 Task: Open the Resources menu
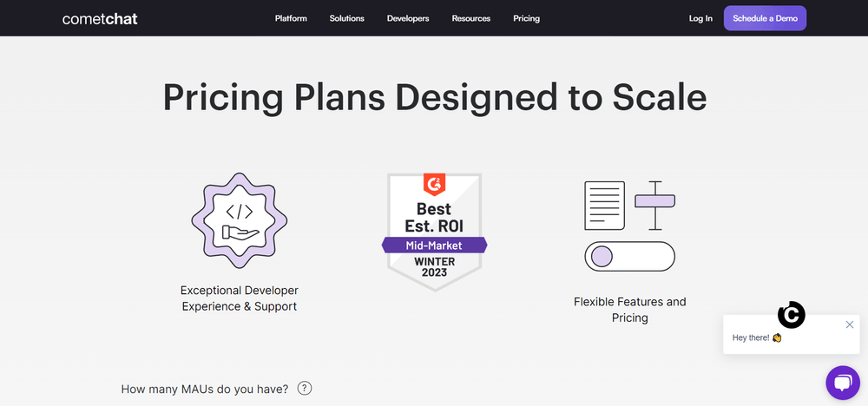click(471, 18)
